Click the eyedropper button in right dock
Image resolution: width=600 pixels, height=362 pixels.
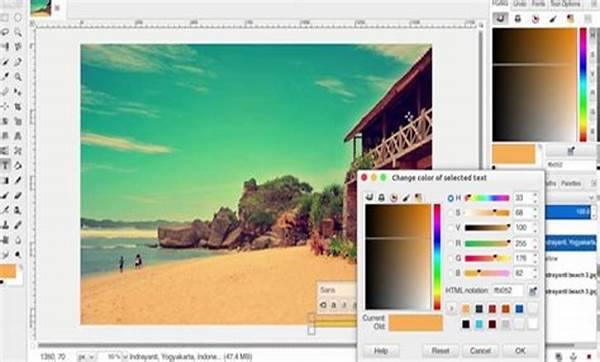coord(571,151)
